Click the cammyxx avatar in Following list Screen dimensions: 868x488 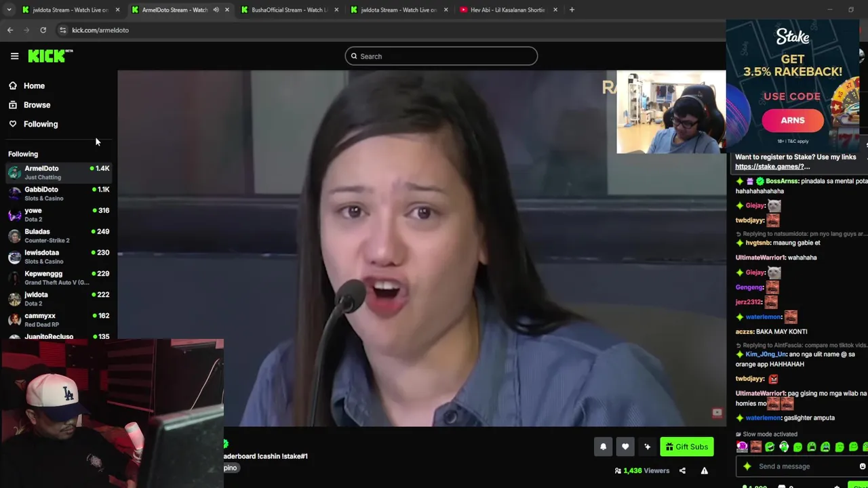pyautogui.click(x=14, y=319)
